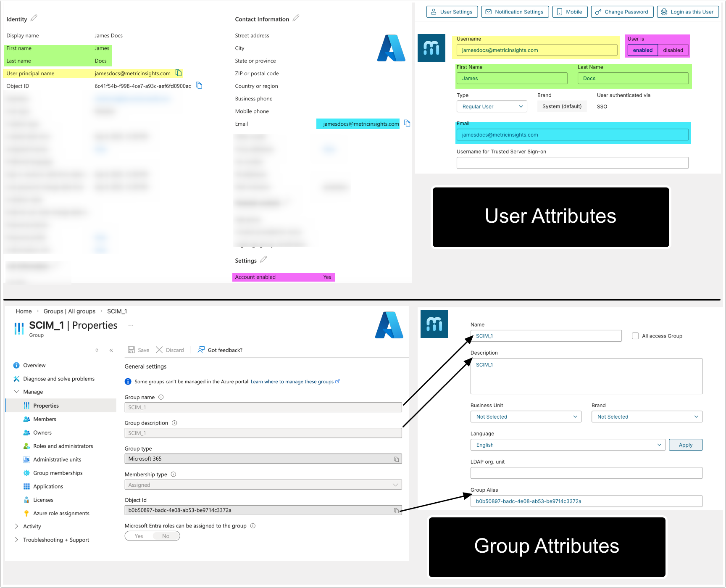The width and height of the screenshot is (726, 588).
Task: Click the edit pencil next to Contact Information
Action: pos(296,18)
